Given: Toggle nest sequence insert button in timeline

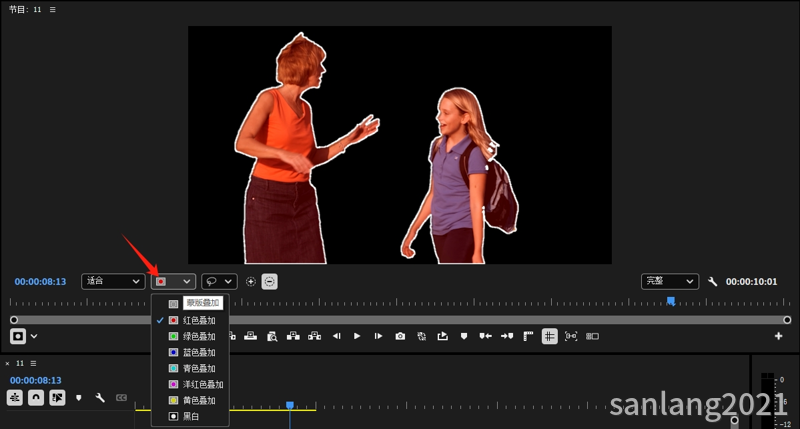Looking at the screenshot, I should (15, 397).
